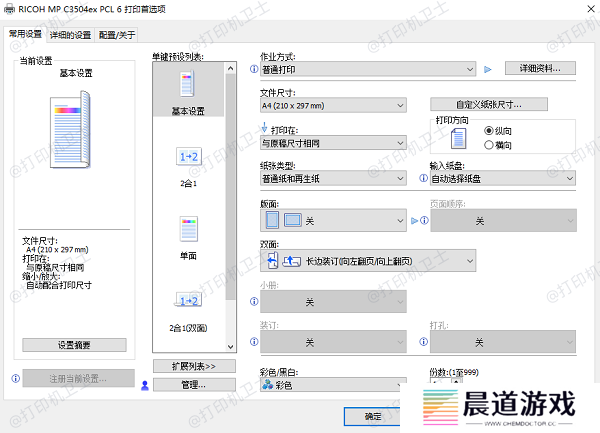Click the printer icon in title bar
Image resolution: width=600 pixels, height=433 pixels.
tap(9, 9)
